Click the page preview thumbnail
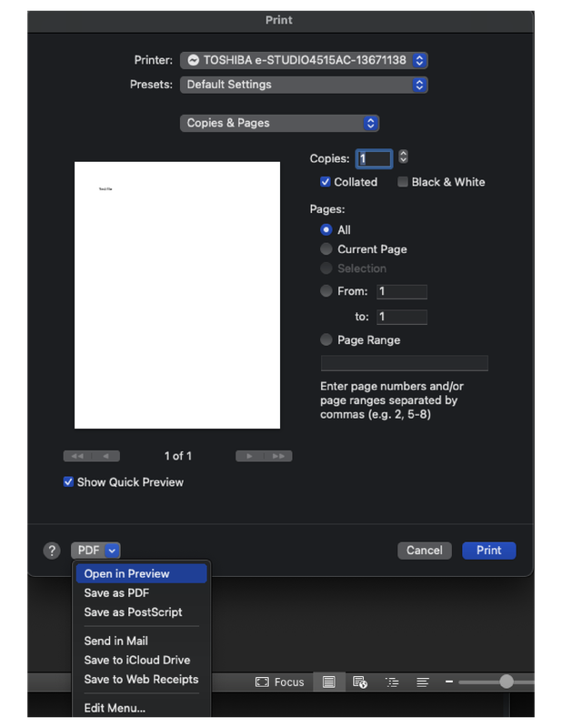 (177, 295)
